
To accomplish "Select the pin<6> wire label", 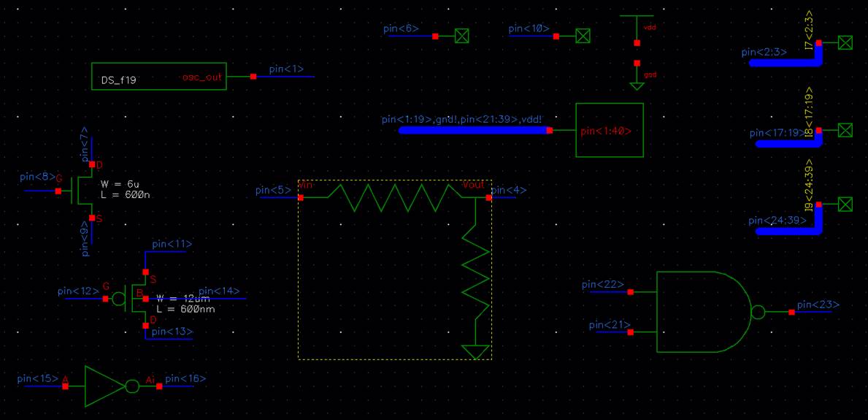I will pyautogui.click(x=402, y=28).
